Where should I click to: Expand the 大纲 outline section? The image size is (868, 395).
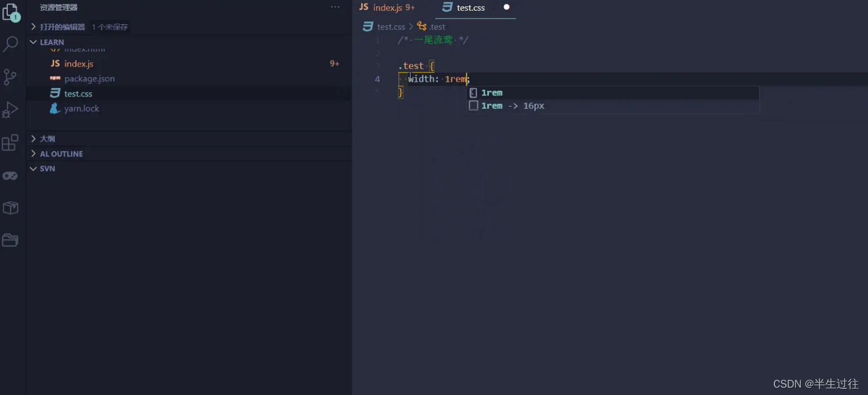(x=188, y=139)
